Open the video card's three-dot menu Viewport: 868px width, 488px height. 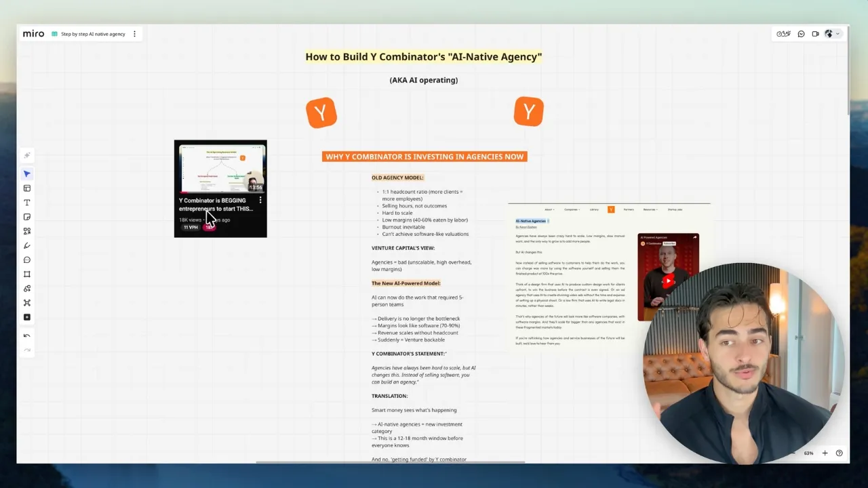(x=260, y=200)
